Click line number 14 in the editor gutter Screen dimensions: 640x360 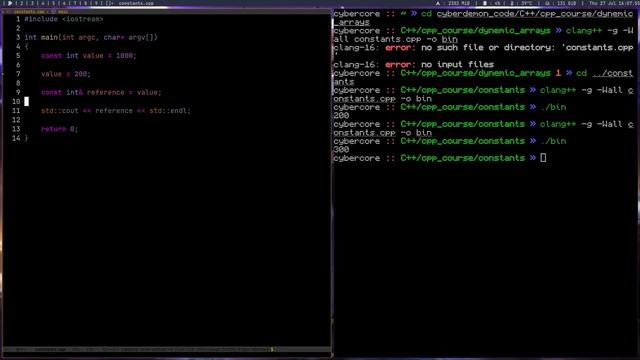click(x=16, y=138)
